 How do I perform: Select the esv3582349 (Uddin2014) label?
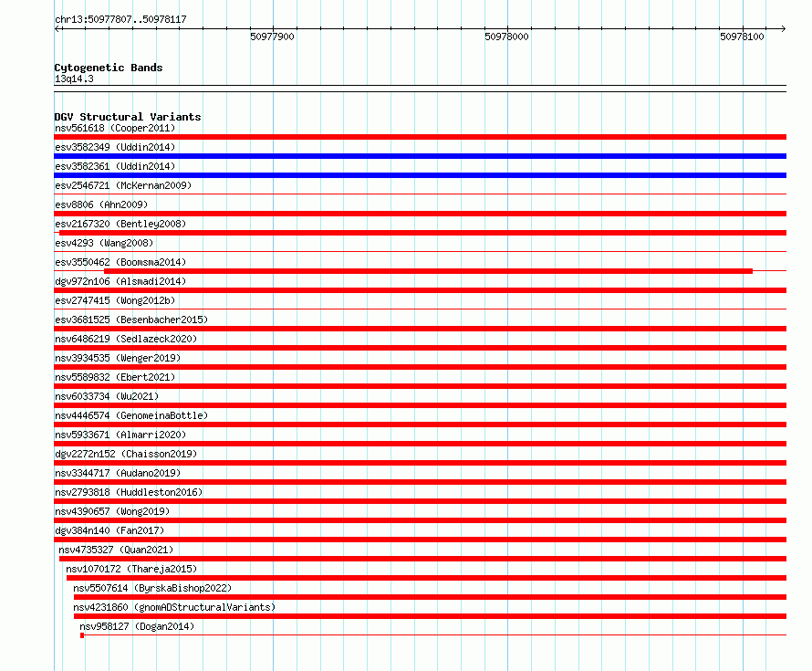point(115,147)
